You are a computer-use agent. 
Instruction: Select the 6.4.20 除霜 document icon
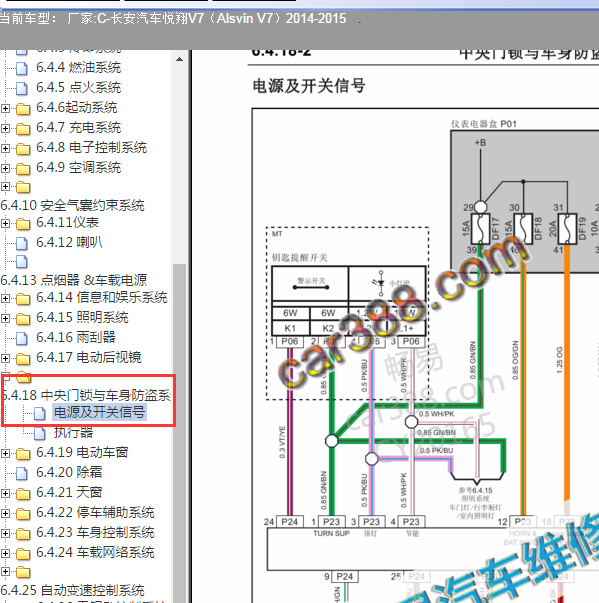[x=22, y=473]
